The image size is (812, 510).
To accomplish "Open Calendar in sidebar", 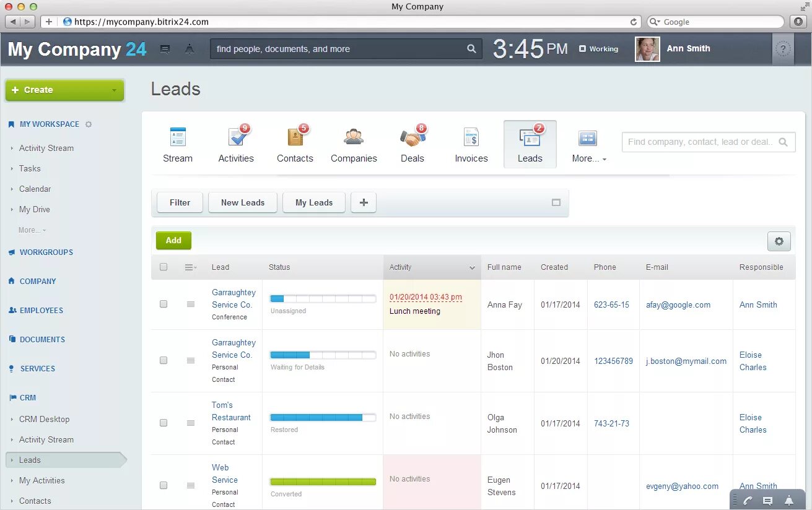I will tap(35, 189).
